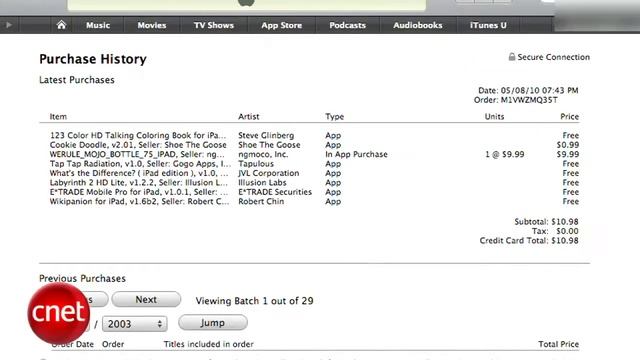Click the Item column header
Viewport: 640px width, 360px height.
58,116
